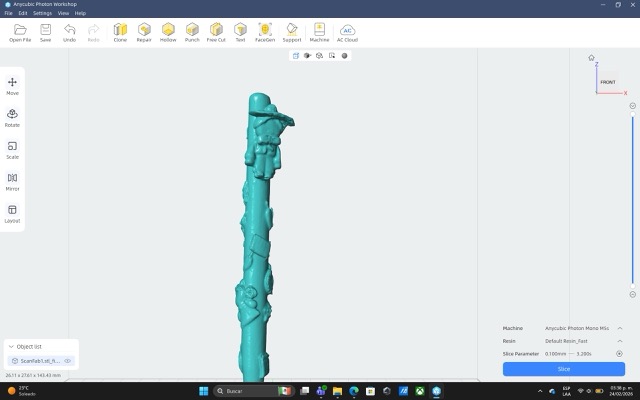Open the Layout tool
This screenshot has width=640, height=400.
[x=12, y=213]
